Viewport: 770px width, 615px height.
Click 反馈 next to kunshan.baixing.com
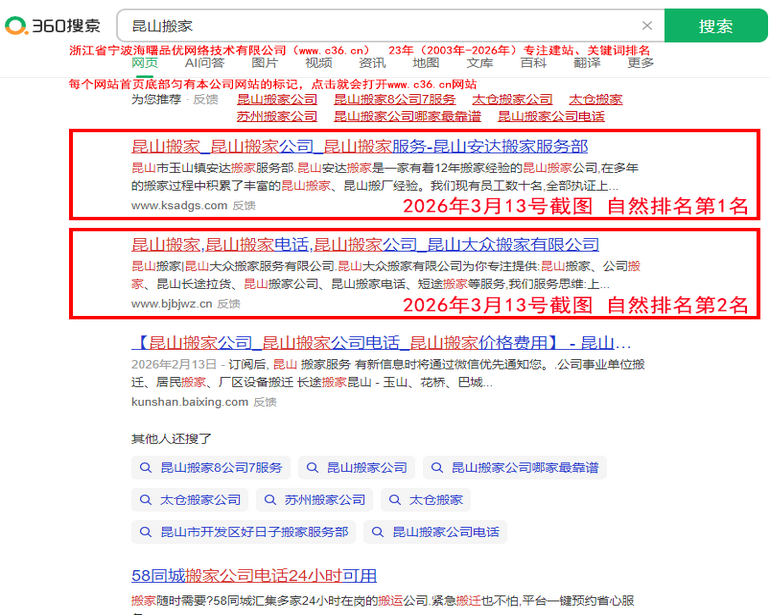coord(265,402)
